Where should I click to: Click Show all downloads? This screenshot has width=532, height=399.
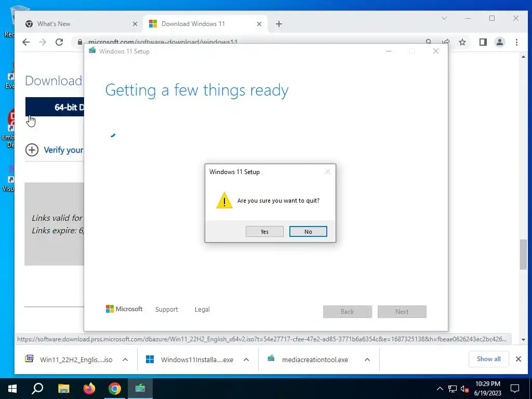(488, 359)
